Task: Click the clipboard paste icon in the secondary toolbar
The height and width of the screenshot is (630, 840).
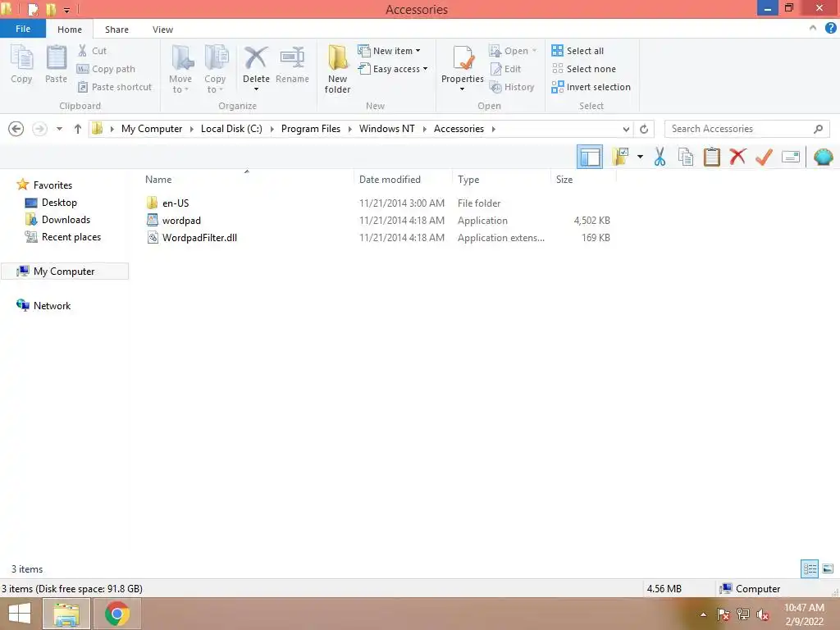Action: pos(711,157)
